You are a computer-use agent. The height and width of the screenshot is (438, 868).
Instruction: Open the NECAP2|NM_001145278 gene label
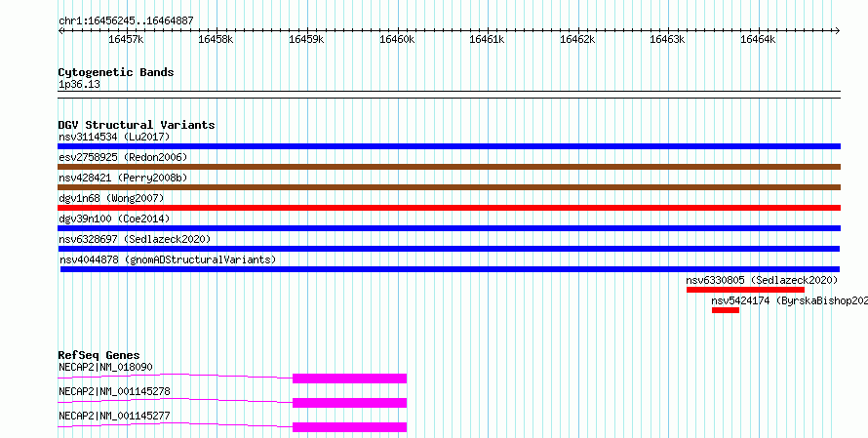tap(114, 391)
